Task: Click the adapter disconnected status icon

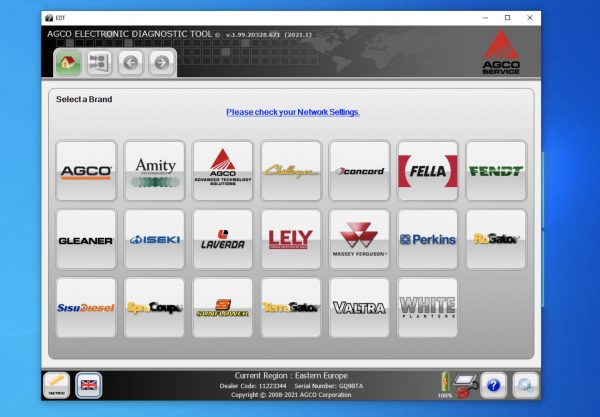Action: point(466,386)
